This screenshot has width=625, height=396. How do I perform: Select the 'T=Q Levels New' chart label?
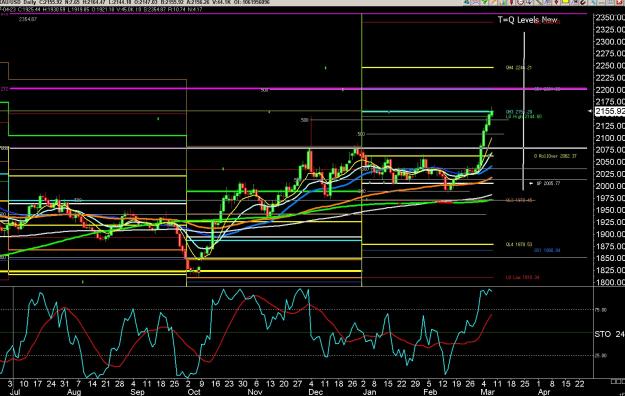(x=528, y=20)
